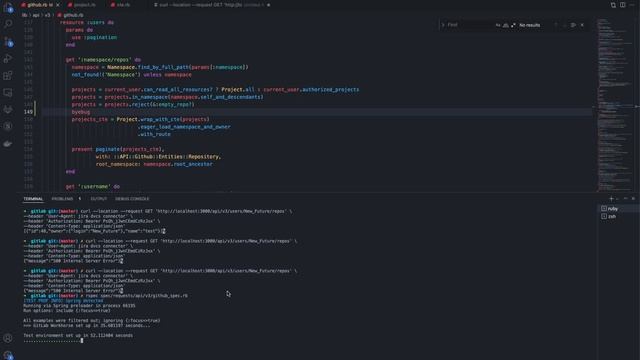The width and height of the screenshot is (640, 360).
Task: Select the zsh terminal in terminal list
Action: point(619,216)
